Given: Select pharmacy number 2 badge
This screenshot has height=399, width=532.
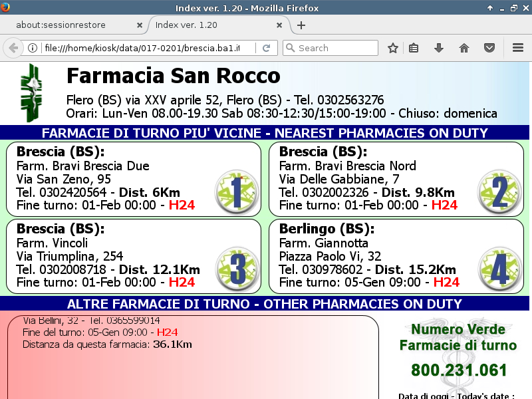Looking at the screenshot, I should point(498,190).
